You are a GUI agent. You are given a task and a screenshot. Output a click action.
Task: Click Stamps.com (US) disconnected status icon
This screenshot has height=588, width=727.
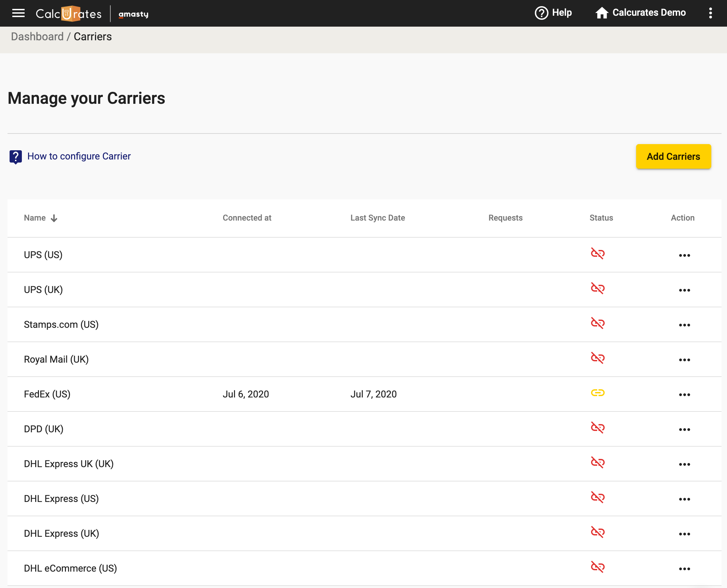598,323
